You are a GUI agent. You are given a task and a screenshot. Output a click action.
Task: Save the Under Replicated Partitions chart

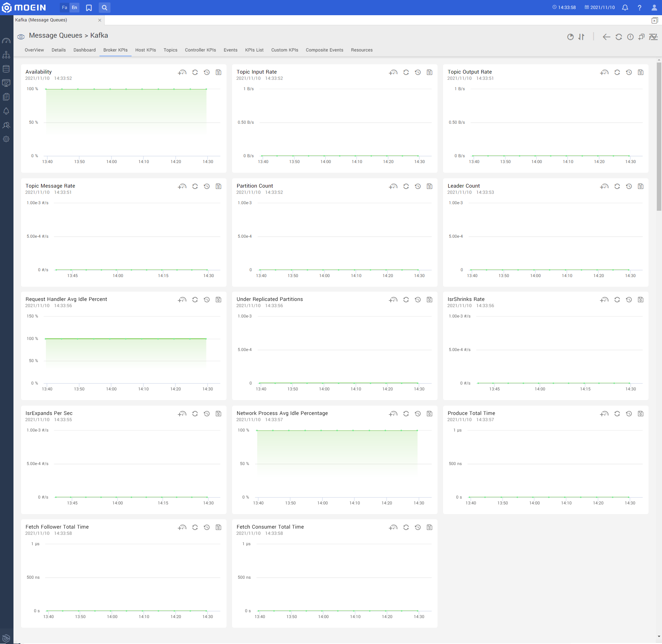(x=430, y=300)
